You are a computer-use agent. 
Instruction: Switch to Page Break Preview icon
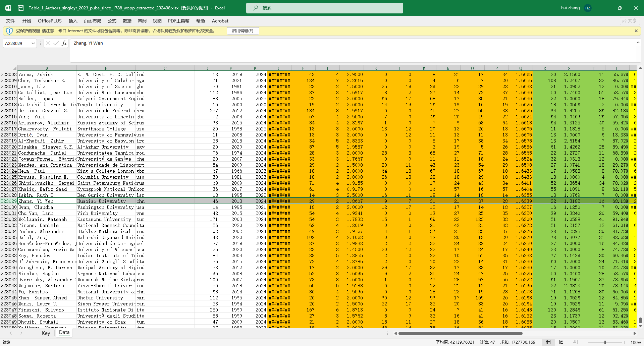[575, 342]
